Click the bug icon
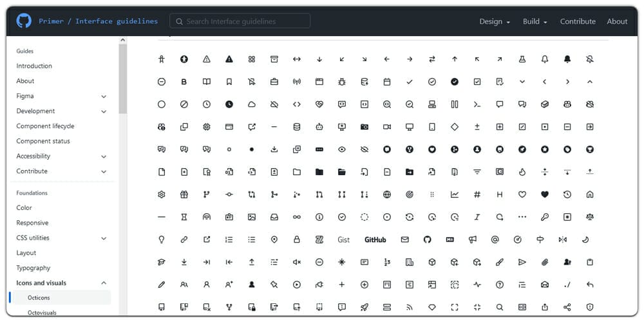644x322 pixels. pyautogui.click(x=342, y=82)
